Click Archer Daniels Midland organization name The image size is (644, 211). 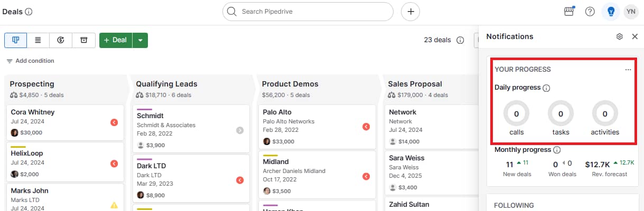click(x=294, y=171)
